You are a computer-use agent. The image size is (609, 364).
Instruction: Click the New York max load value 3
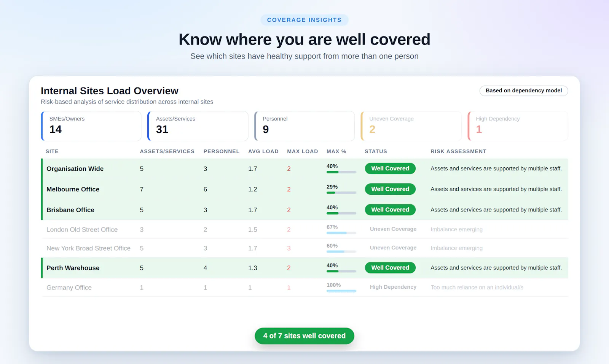[x=289, y=248]
